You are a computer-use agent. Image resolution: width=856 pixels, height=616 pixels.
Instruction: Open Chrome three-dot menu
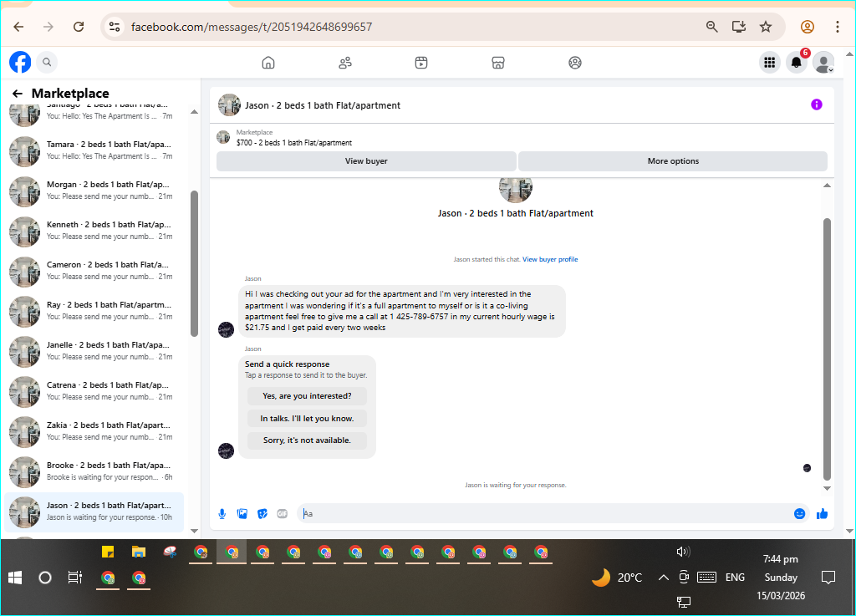[837, 27]
